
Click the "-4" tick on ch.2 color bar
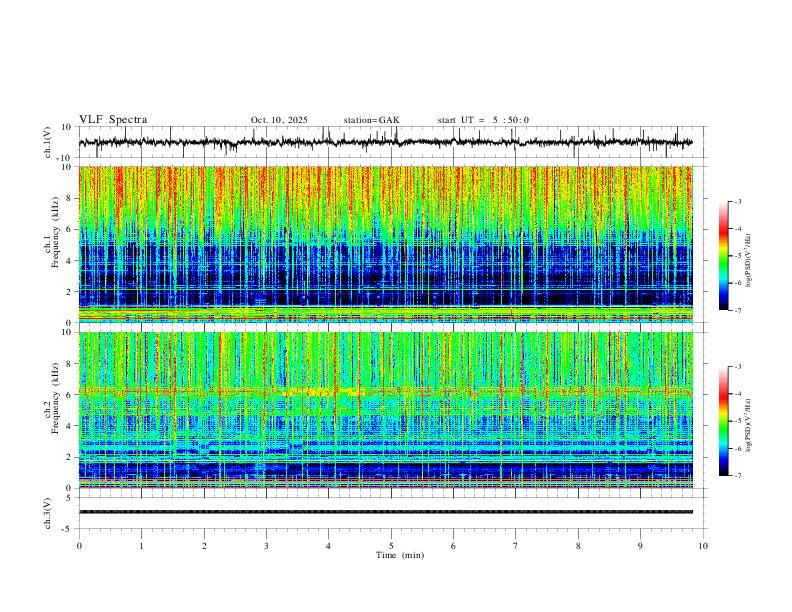click(x=737, y=394)
